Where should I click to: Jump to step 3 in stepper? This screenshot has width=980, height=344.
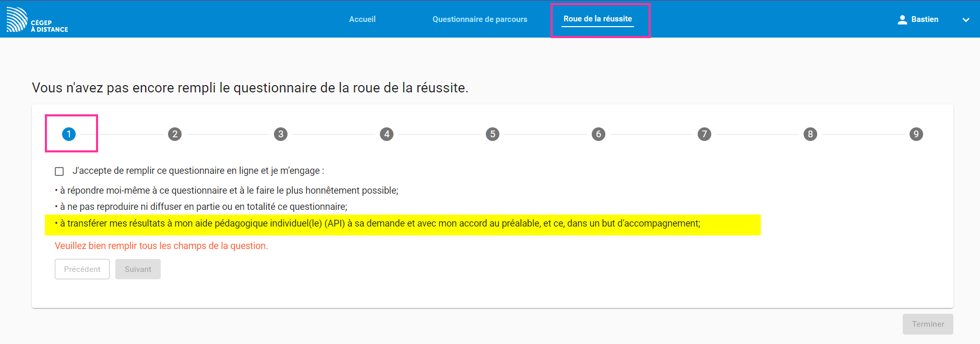tap(281, 134)
